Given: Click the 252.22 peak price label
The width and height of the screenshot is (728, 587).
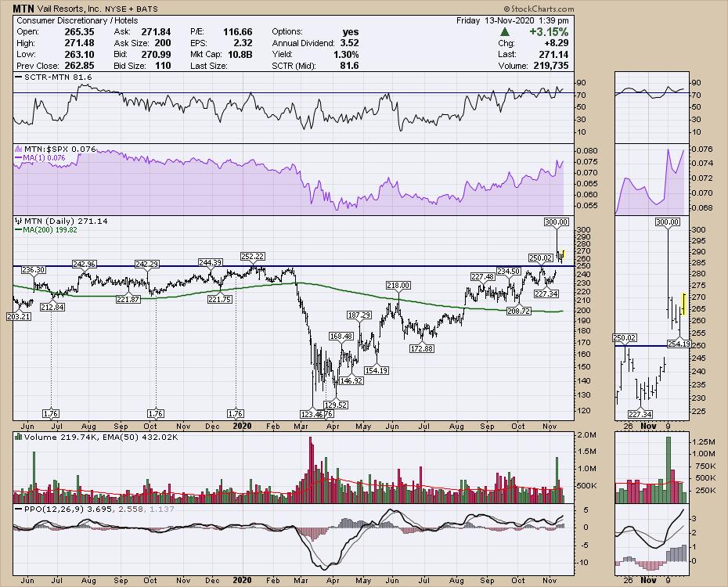Looking at the screenshot, I should click(x=253, y=257).
